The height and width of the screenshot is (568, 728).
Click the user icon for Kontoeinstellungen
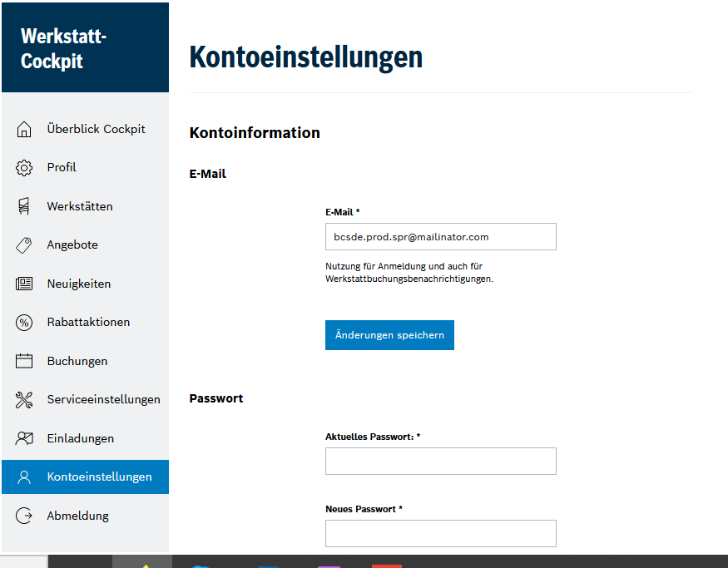24,477
